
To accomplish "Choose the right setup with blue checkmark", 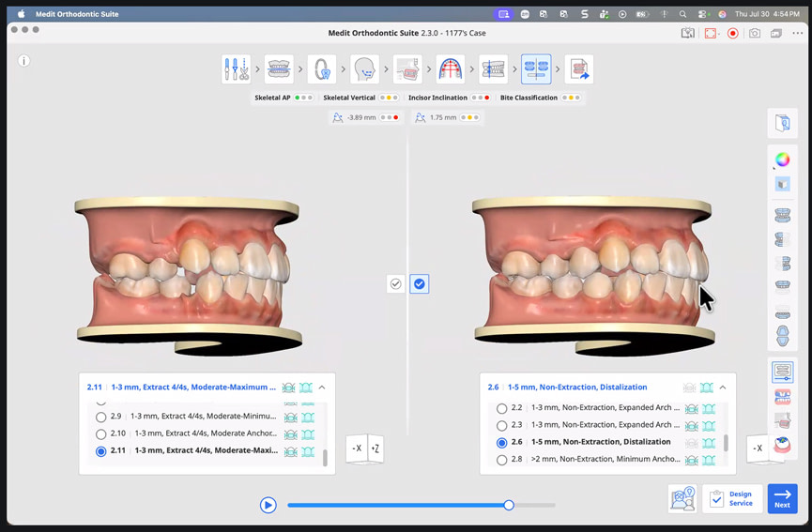I will point(420,283).
